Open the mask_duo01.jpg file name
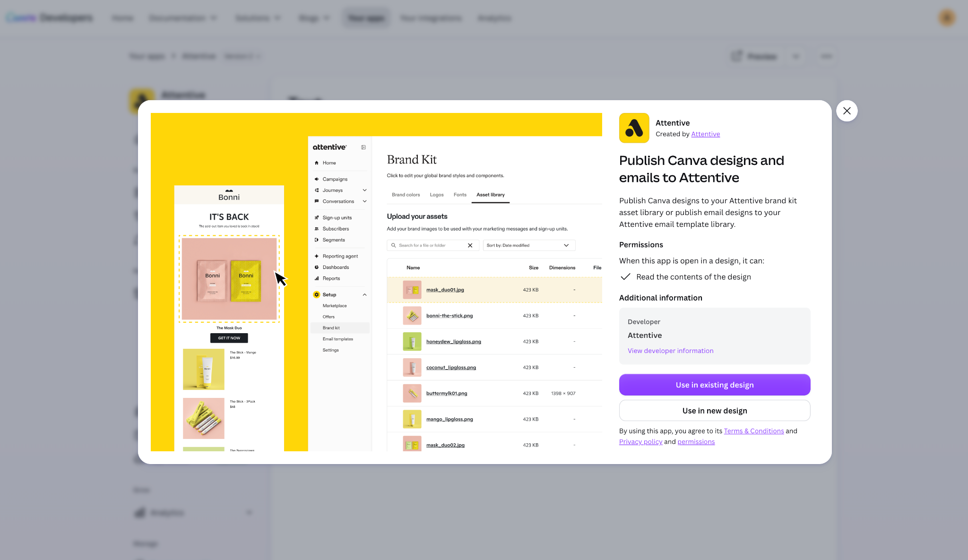 tap(445, 290)
